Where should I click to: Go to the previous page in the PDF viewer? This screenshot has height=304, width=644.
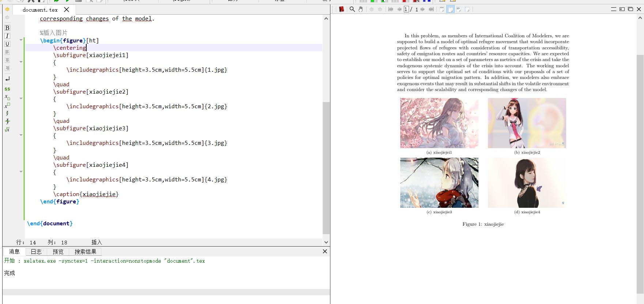pos(399,9)
